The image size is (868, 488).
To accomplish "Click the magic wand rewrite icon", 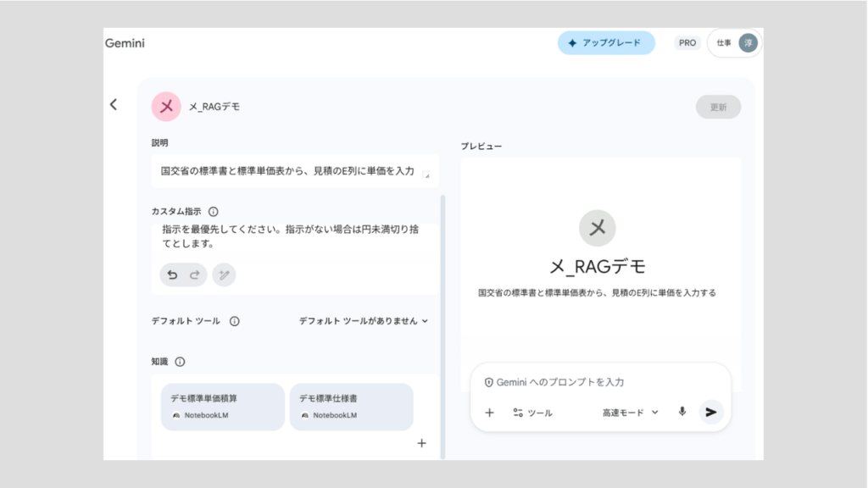I will [x=224, y=274].
